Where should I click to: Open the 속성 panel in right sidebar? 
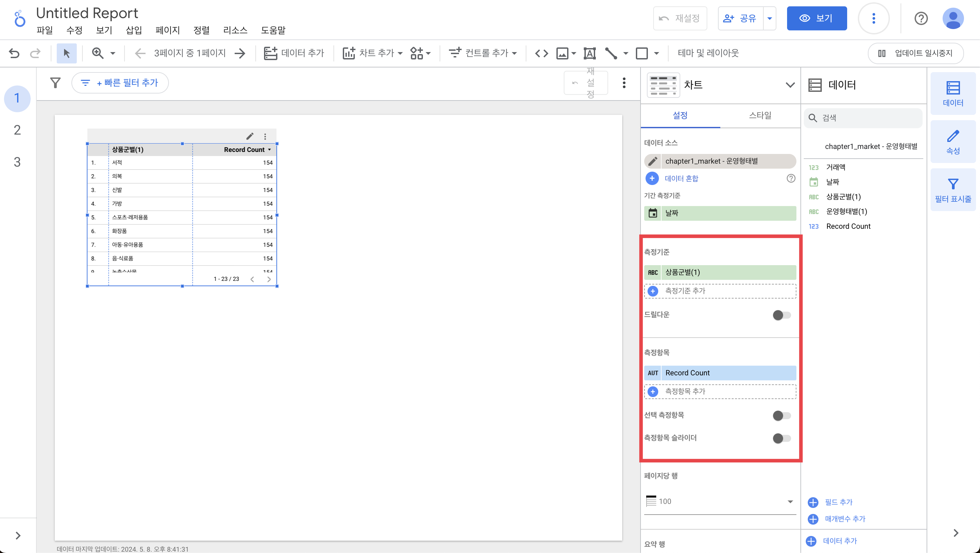(x=953, y=142)
